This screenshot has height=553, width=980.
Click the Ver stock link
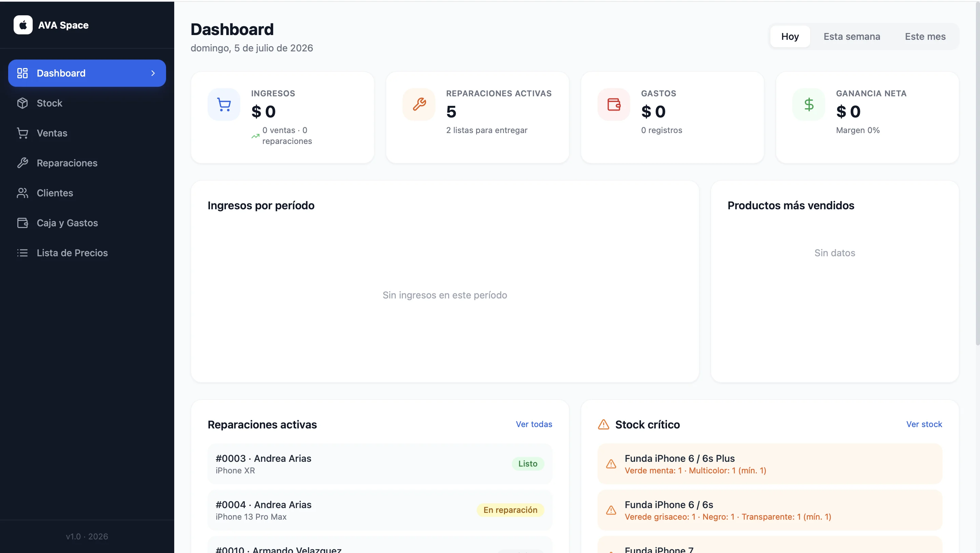924,424
